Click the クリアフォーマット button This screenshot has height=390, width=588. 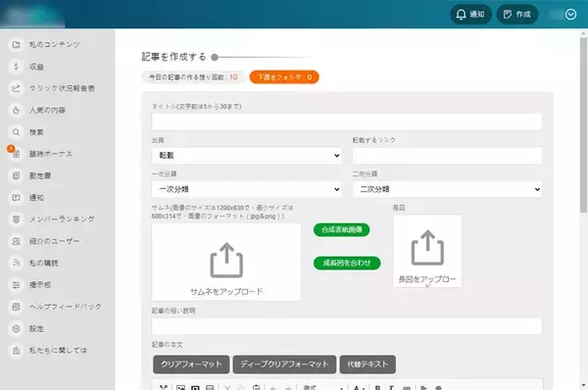[x=191, y=365]
